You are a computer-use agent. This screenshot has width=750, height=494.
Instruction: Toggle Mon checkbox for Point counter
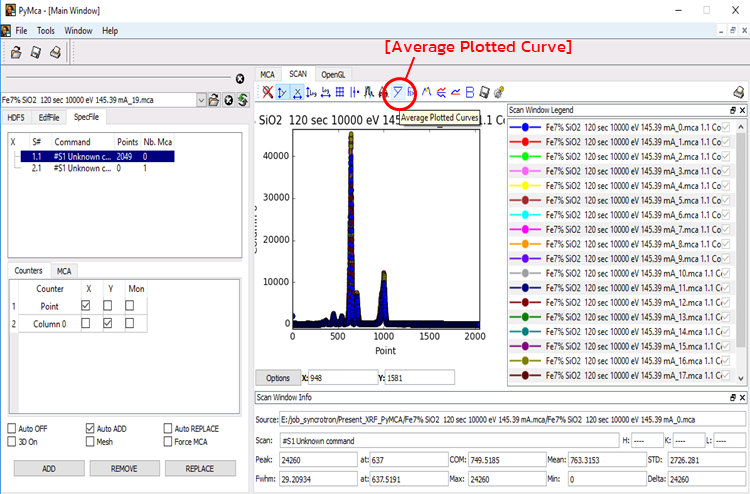130,305
